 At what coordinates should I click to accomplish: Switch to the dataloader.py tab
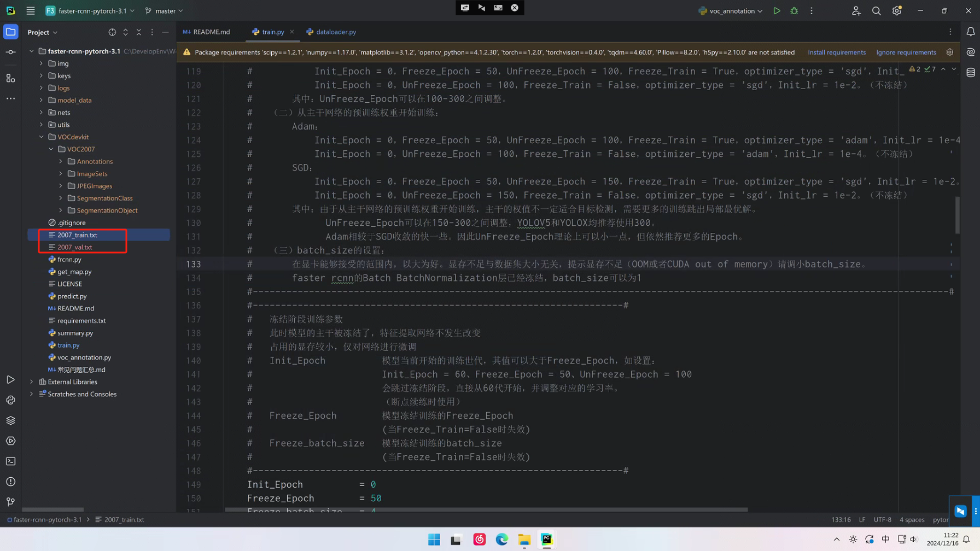point(331,32)
